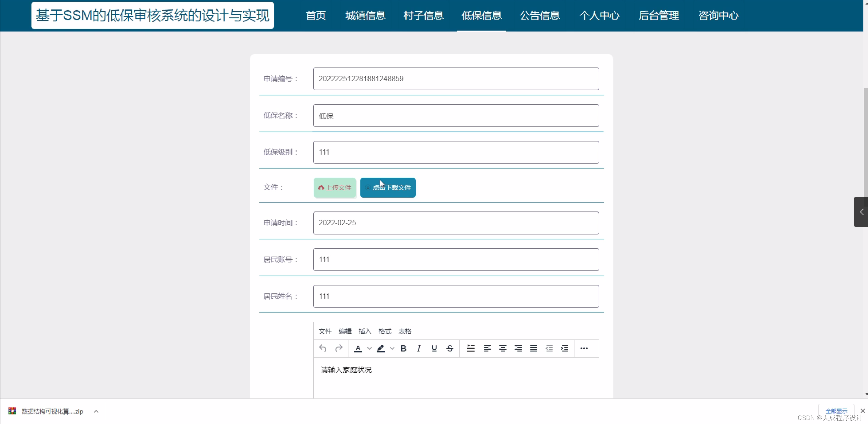Click the 上传文件 upload button
Viewport: 868px width, 424px height.
(334, 187)
